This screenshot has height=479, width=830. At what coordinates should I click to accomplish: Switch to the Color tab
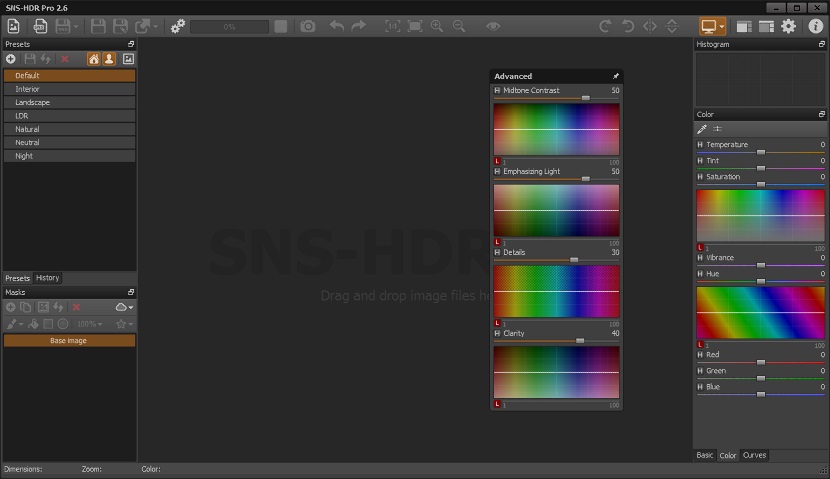[x=727, y=455]
